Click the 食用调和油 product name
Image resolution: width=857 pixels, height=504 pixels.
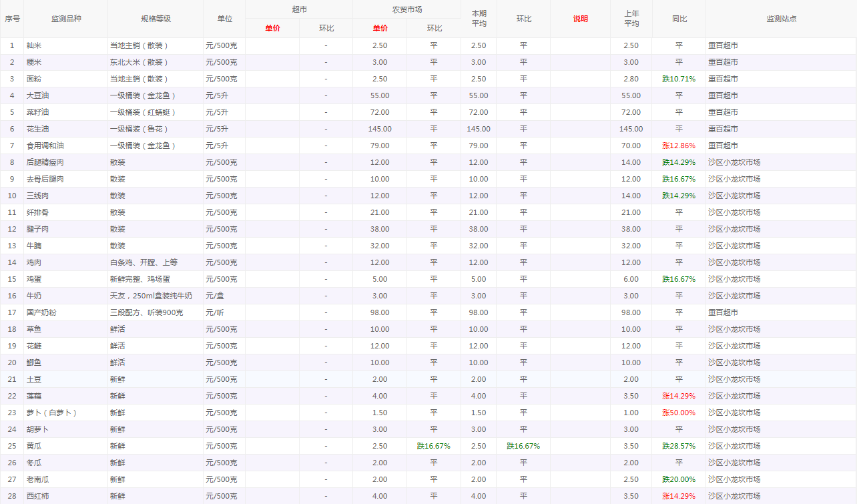pos(45,146)
